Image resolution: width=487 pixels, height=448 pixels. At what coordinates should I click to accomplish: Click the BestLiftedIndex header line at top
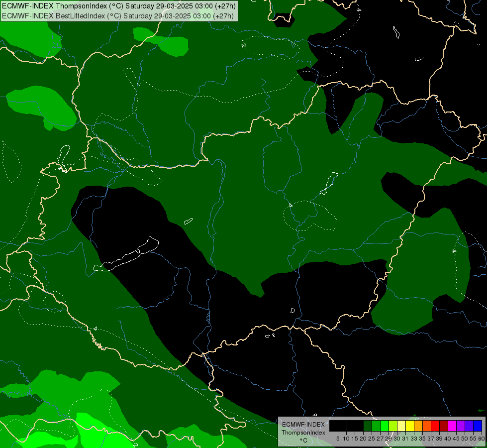(x=118, y=15)
